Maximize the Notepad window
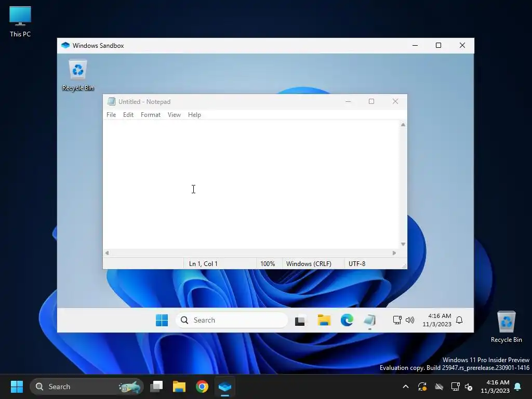Image resolution: width=532 pixels, height=399 pixels. coord(371,101)
